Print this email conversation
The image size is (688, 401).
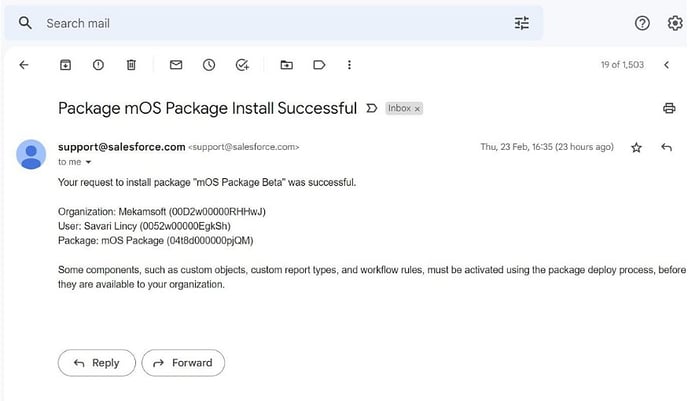pos(669,108)
